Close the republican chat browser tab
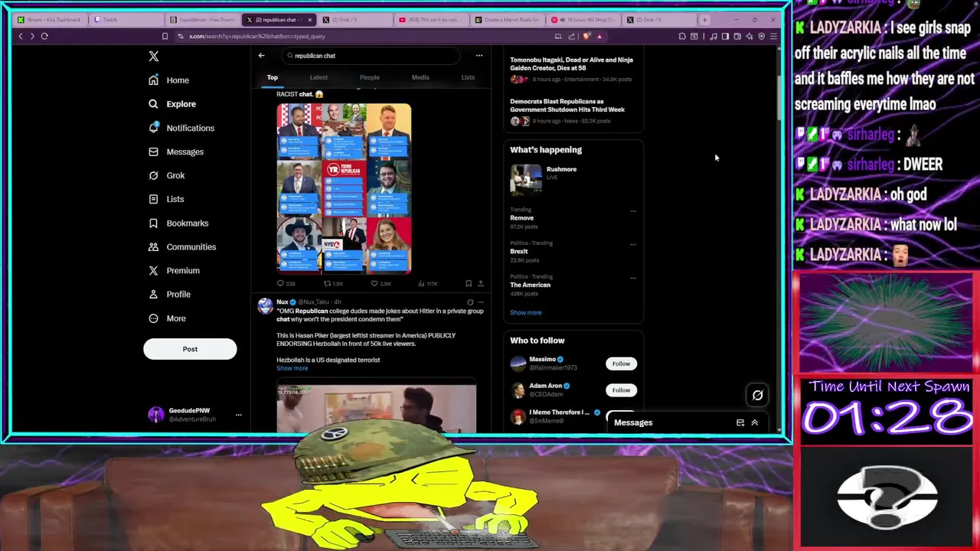980x551 pixels. [310, 19]
